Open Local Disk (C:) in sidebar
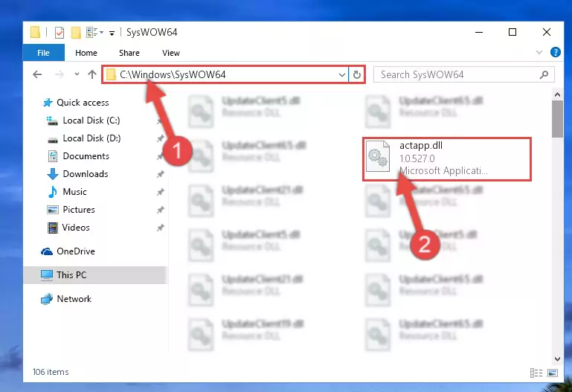 [91, 121]
